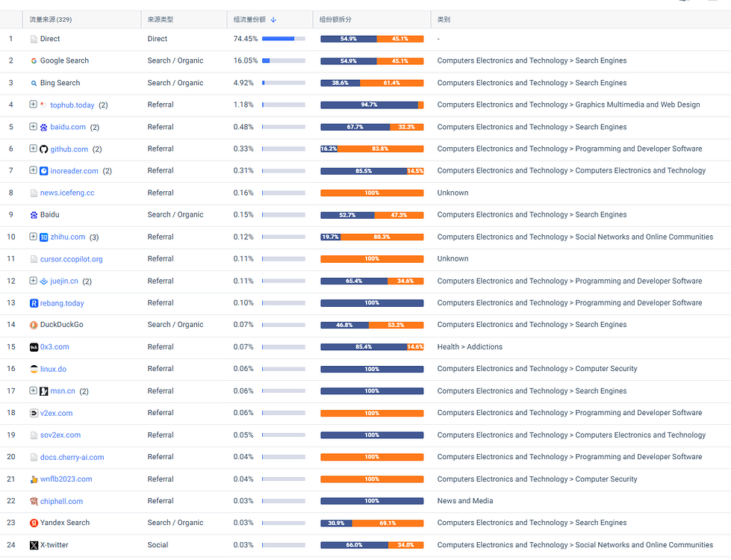
Task: Expand the inoreader.com row
Action: 33,170
